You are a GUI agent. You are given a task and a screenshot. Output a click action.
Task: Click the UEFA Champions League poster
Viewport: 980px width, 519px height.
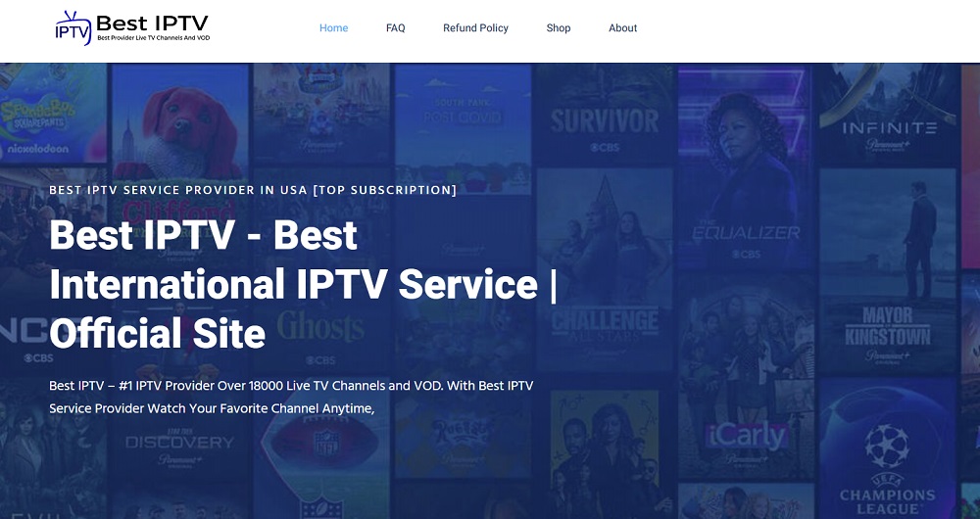click(888, 448)
